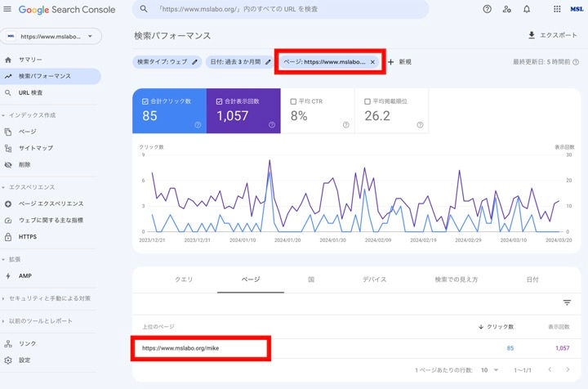Image resolution: width=588 pixels, height=389 pixels.
Task: Open help icon on 平均掲載順位 card
Action: (x=420, y=125)
